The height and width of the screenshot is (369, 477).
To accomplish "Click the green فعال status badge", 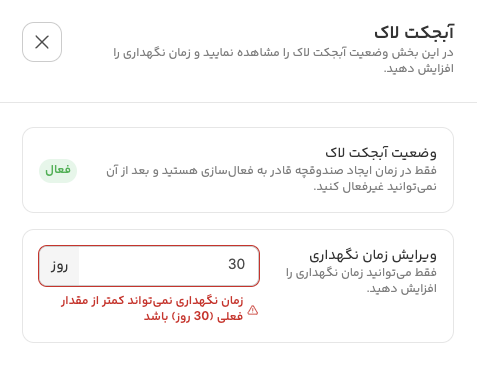I will click(58, 171).
